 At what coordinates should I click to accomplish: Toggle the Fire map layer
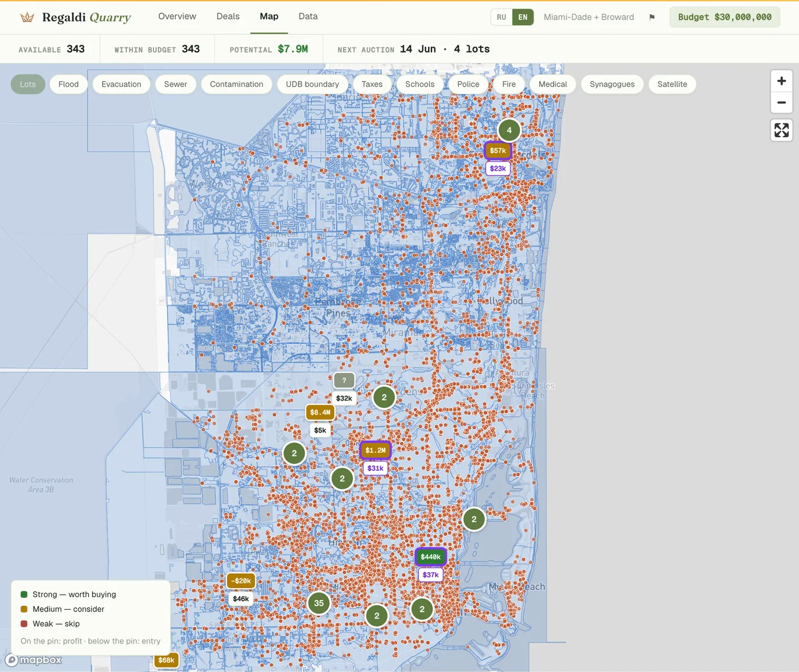[509, 84]
